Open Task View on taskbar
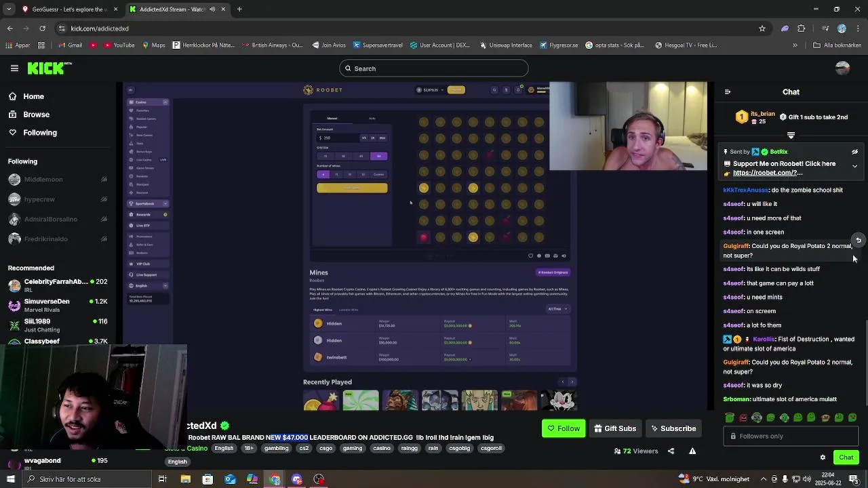868x488 pixels. [x=163, y=479]
